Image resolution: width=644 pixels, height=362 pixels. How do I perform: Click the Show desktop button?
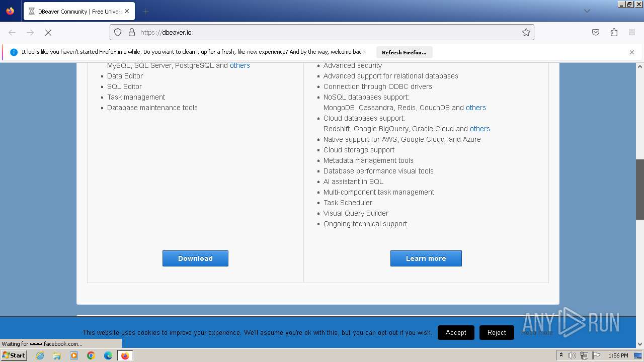point(638,355)
